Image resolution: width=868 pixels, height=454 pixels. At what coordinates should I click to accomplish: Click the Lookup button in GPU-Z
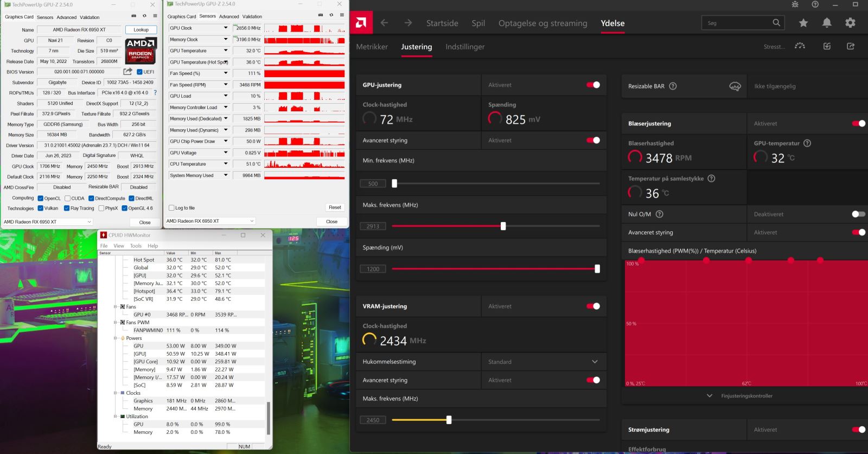(141, 30)
